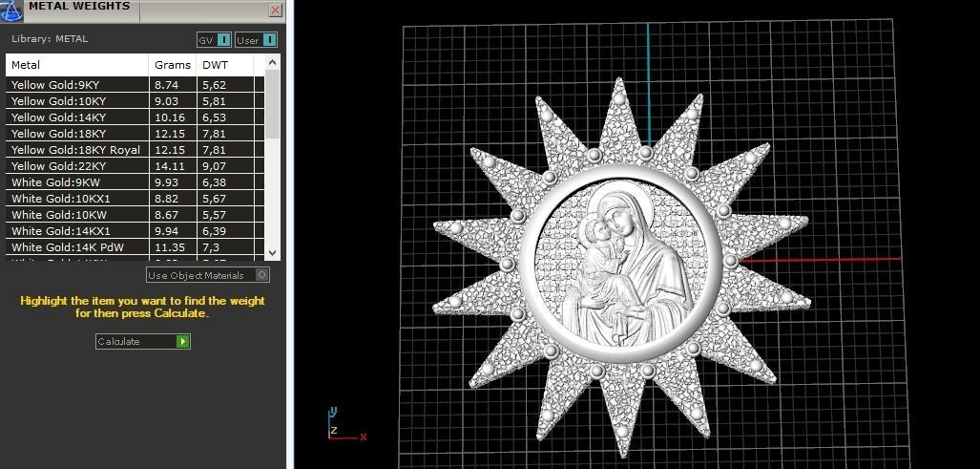Viewport: 980px width, 469px height.
Task: Click the 9.03 grams value
Action: [x=166, y=101]
